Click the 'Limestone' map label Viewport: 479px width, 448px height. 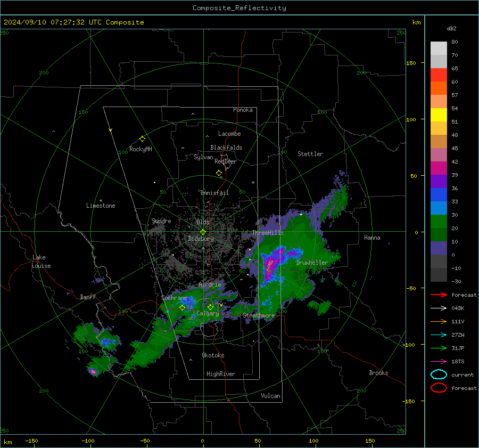(101, 206)
